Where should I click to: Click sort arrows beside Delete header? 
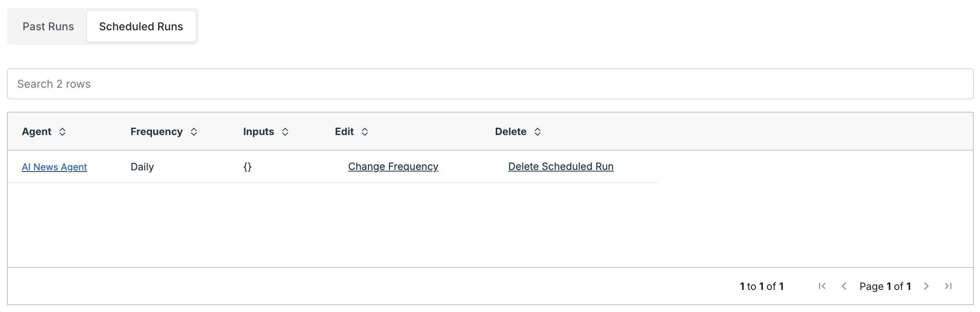click(537, 132)
